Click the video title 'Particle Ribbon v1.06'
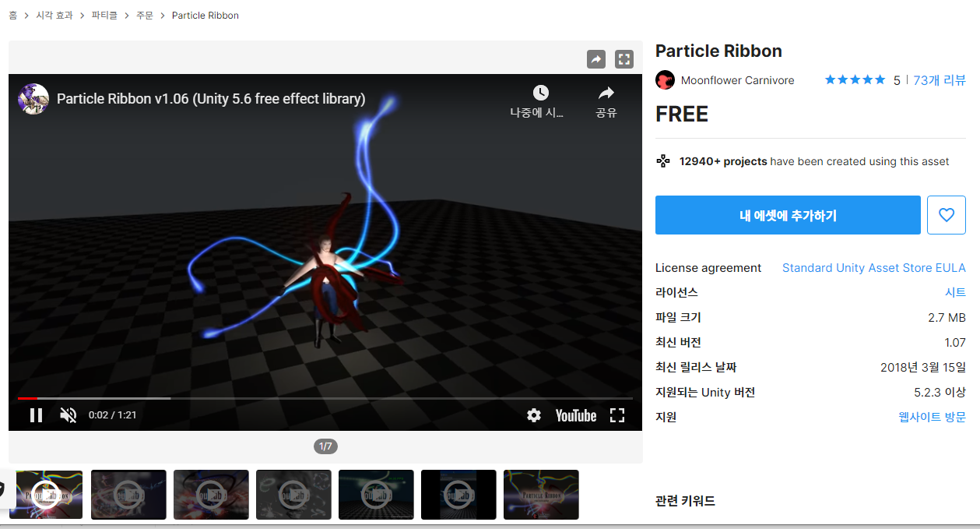This screenshot has height=529, width=980. click(x=211, y=99)
